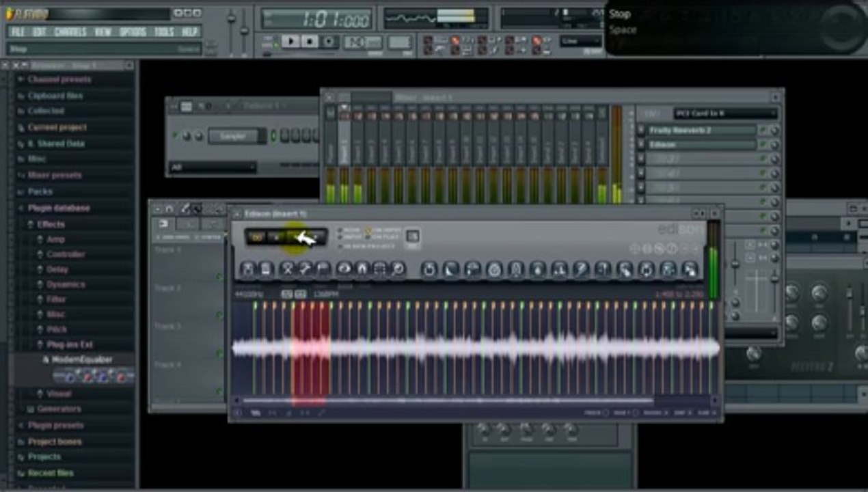The width and height of the screenshot is (868, 492).
Task: Toggle Edison IN NEW PROJECT checkbox
Action: [368, 245]
